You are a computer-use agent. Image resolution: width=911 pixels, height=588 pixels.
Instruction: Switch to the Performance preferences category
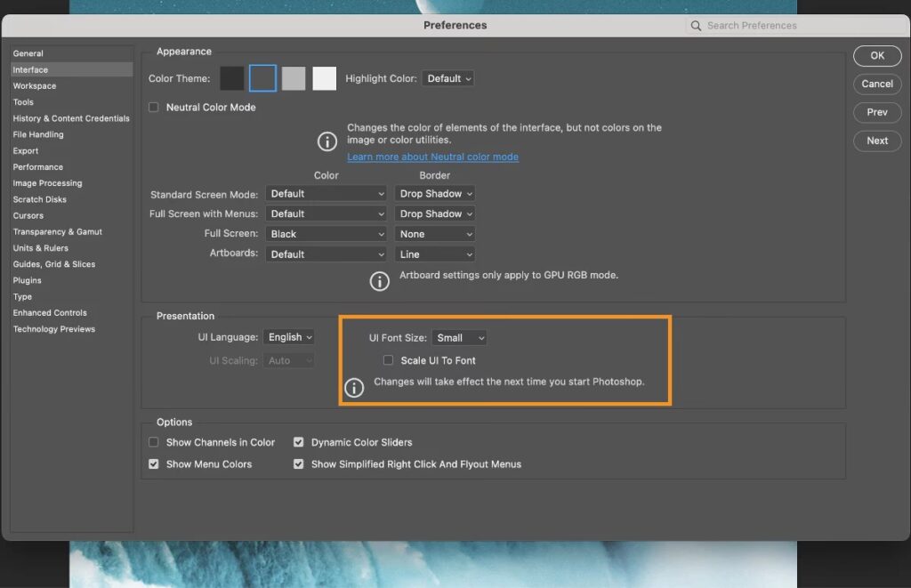(x=38, y=167)
